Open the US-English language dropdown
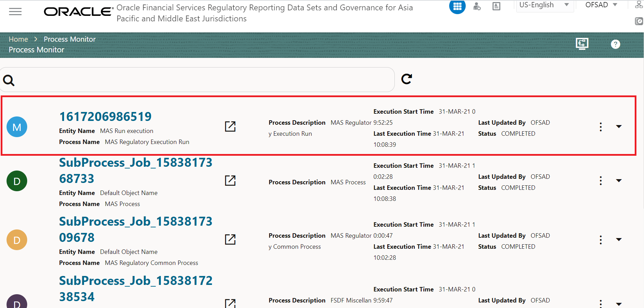The width and height of the screenshot is (644, 308). point(545,6)
